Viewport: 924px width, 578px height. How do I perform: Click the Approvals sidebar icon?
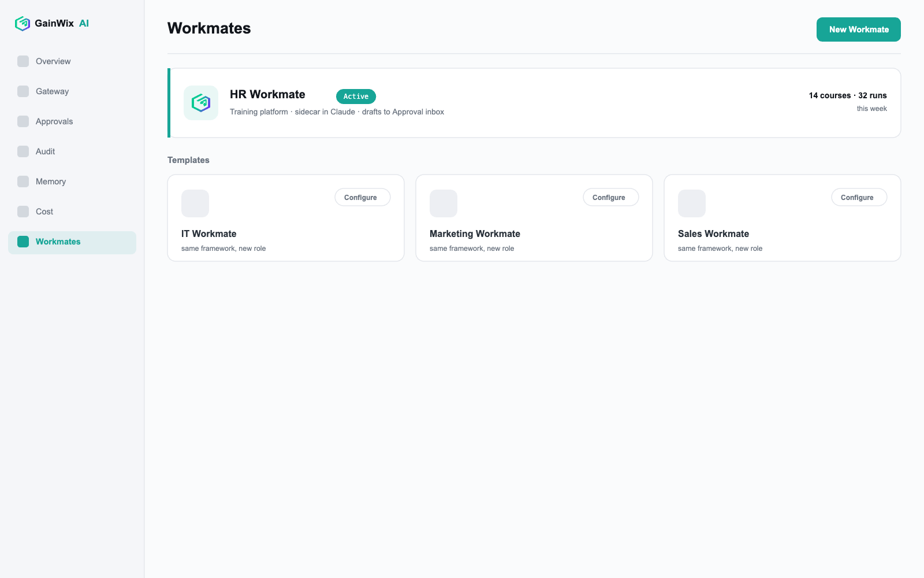point(23,121)
